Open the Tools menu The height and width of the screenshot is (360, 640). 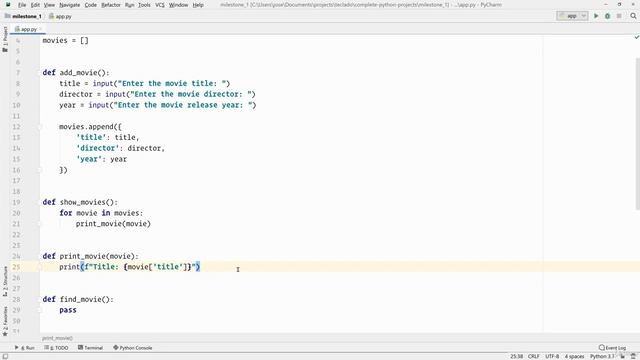click(x=144, y=5)
